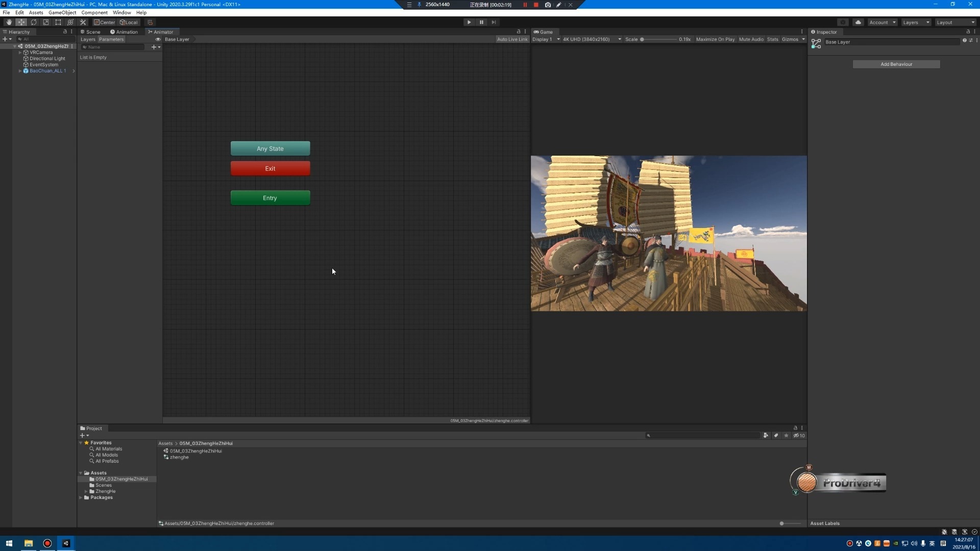Collapse the Favorites group
The image size is (980, 551).
tap(81, 443)
